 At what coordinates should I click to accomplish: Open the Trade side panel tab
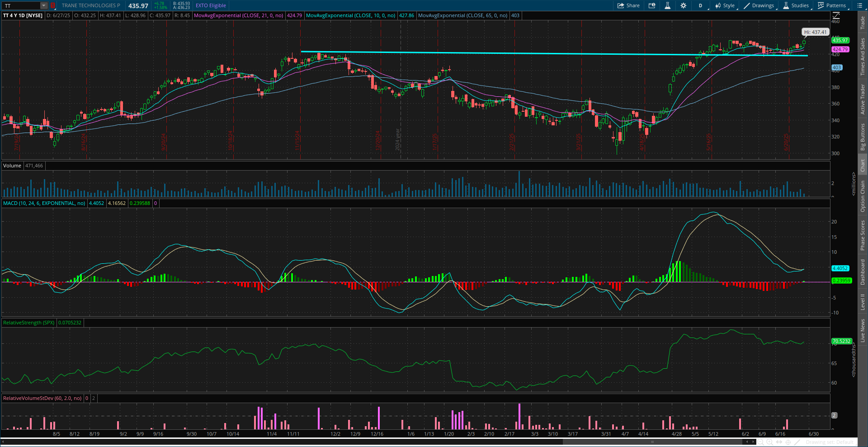[x=863, y=23]
